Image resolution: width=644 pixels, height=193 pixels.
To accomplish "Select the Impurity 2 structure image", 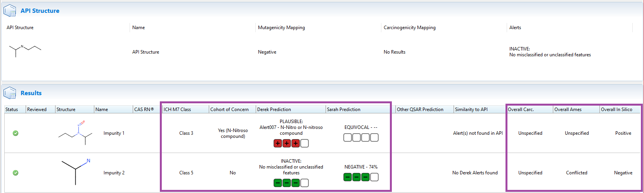I will click(x=76, y=171).
